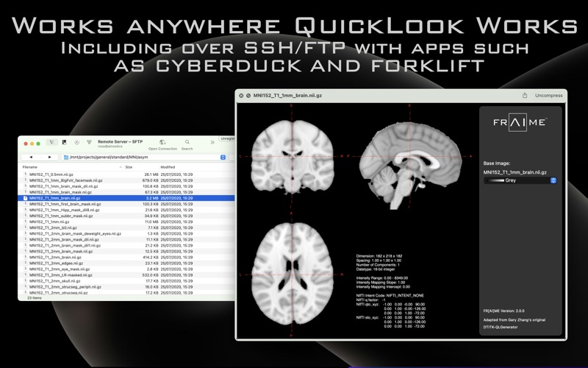
Task: Click the QuickLook window title filename
Action: [x=287, y=96]
